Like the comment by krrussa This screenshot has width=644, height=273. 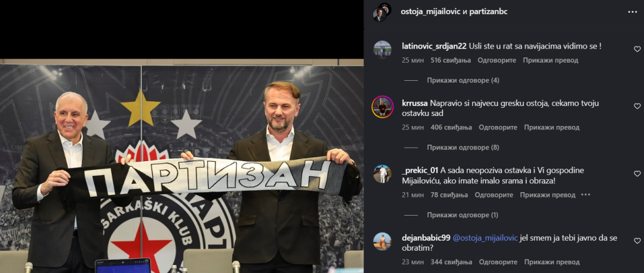click(x=637, y=106)
